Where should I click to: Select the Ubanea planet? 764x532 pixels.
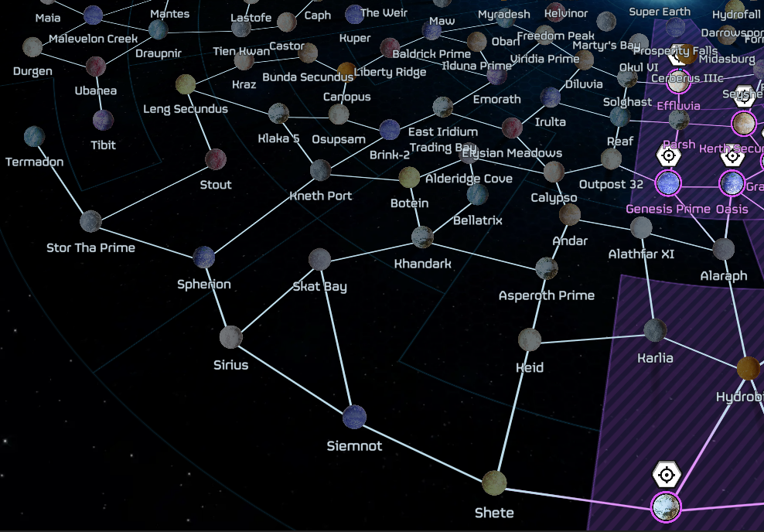pyautogui.click(x=96, y=66)
